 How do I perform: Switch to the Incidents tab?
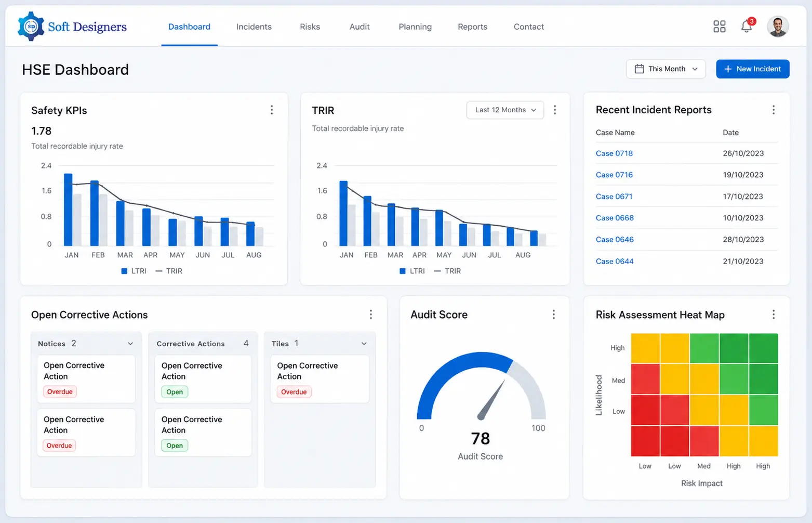[x=254, y=27]
